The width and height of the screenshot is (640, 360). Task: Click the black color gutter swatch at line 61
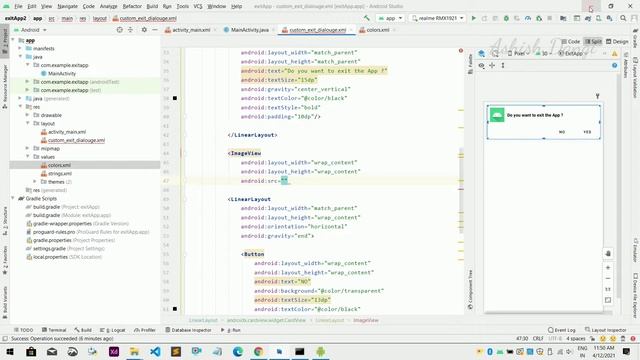pyautogui.click(x=175, y=309)
